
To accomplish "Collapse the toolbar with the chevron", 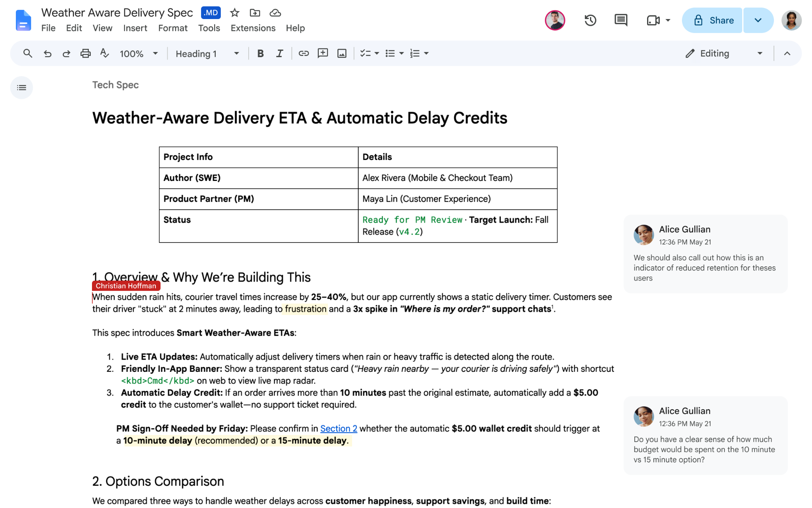I will [787, 53].
